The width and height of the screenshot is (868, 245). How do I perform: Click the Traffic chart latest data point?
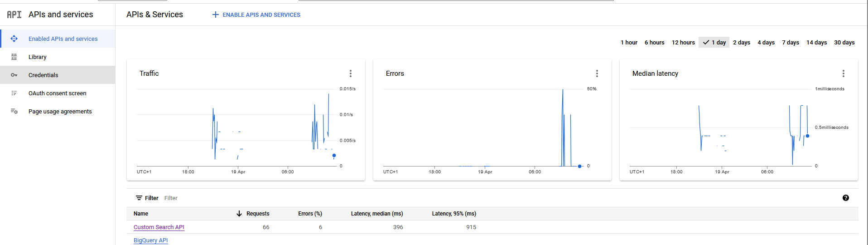click(334, 156)
